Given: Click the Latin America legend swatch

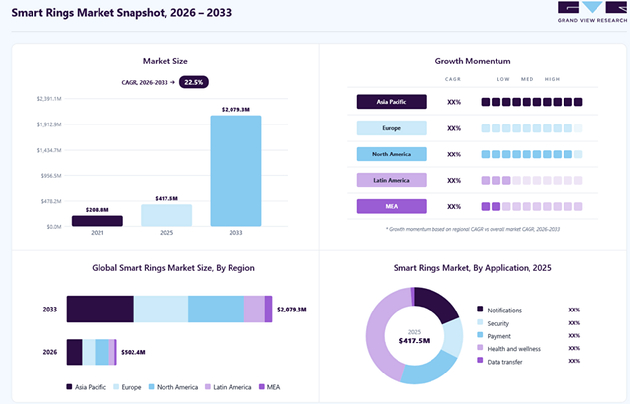Looking at the screenshot, I should 208,386.
